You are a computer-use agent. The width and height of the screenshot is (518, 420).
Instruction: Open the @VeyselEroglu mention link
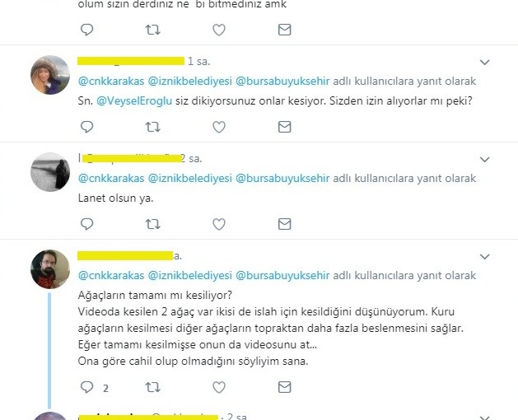tap(134, 100)
